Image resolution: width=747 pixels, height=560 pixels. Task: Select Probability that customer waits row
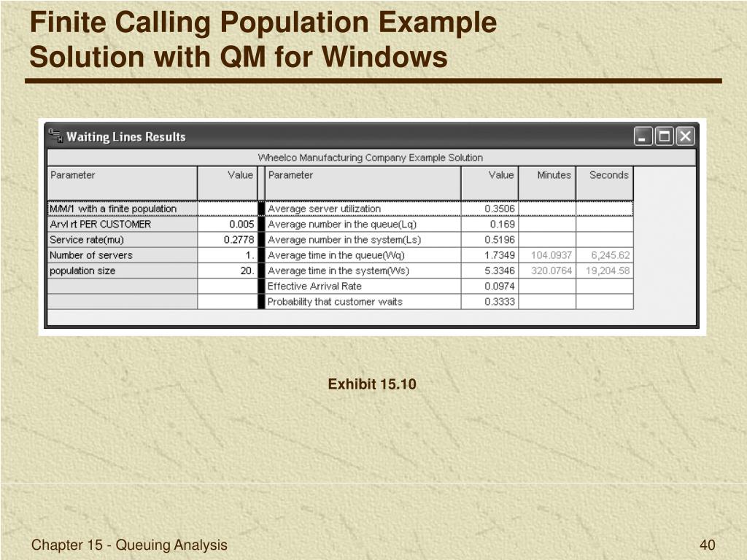tap(363, 301)
